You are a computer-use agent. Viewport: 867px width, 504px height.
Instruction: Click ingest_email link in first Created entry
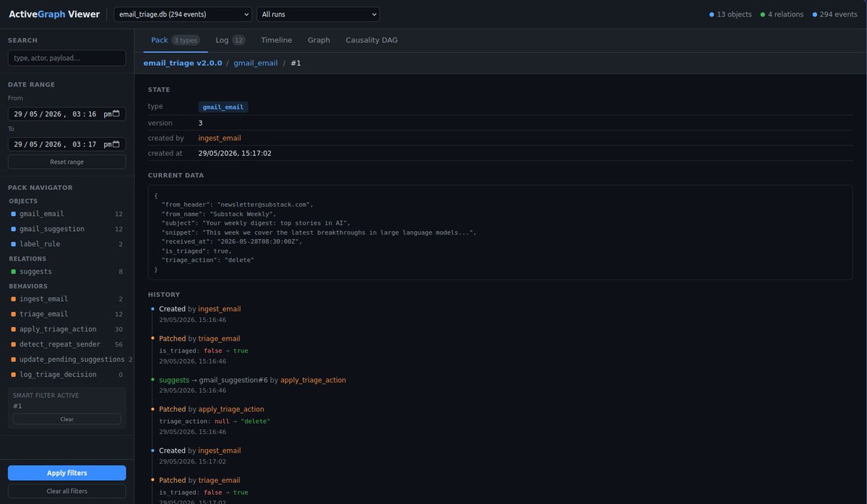click(x=220, y=309)
